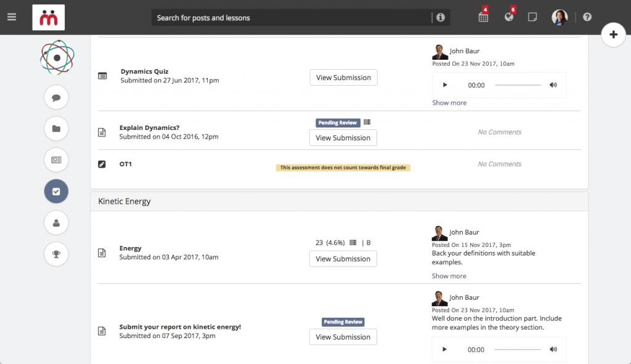Click the help question mark icon
Image resolution: width=631 pixels, height=364 pixels.
[x=587, y=17]
